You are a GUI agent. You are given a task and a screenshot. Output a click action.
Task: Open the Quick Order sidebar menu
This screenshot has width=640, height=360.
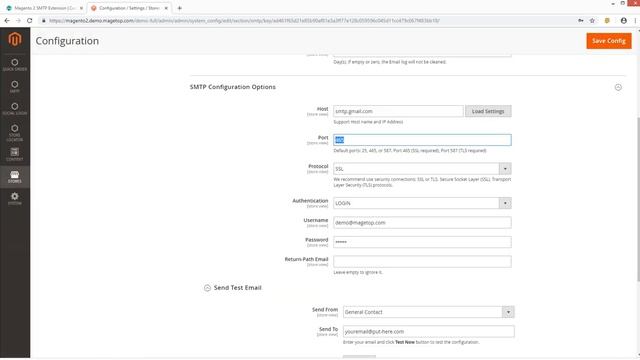pos(15,65)
